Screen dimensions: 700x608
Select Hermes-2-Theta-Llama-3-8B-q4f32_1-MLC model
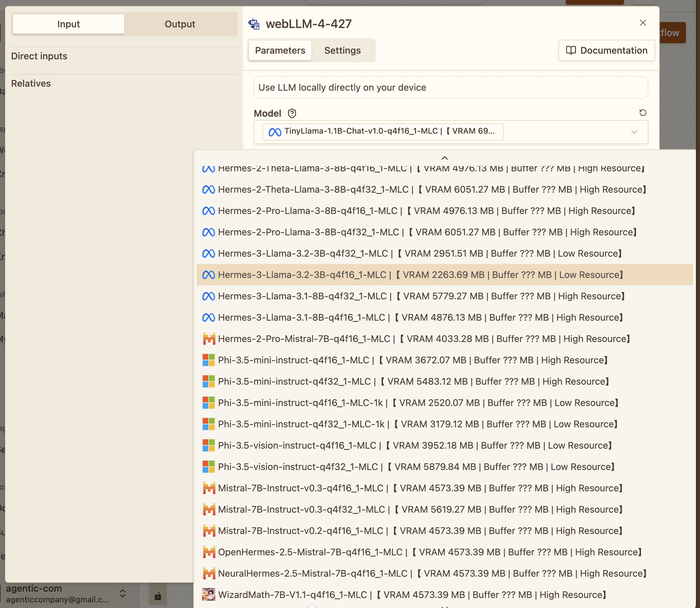click(444, 189)
